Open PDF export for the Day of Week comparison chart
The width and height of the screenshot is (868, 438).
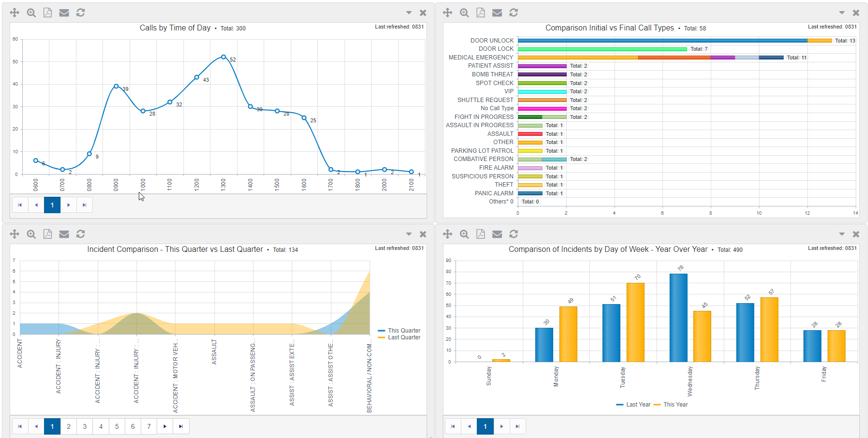481,234
